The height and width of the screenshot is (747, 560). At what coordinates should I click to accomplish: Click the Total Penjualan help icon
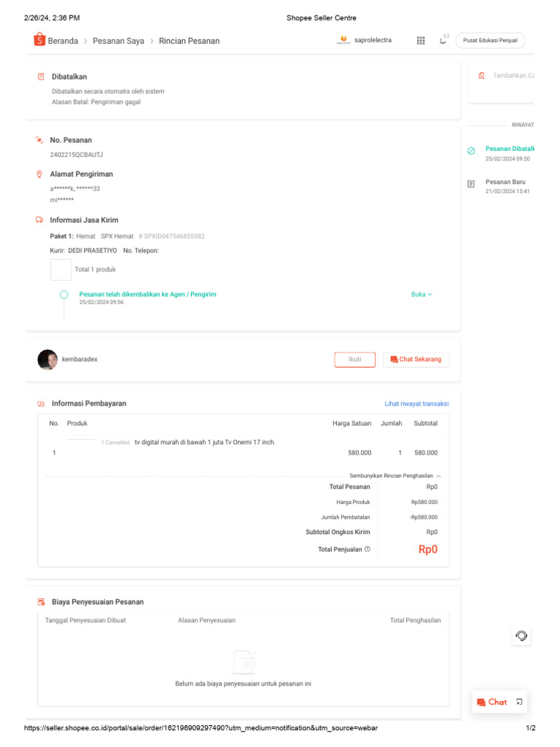[x=367, y=549]
